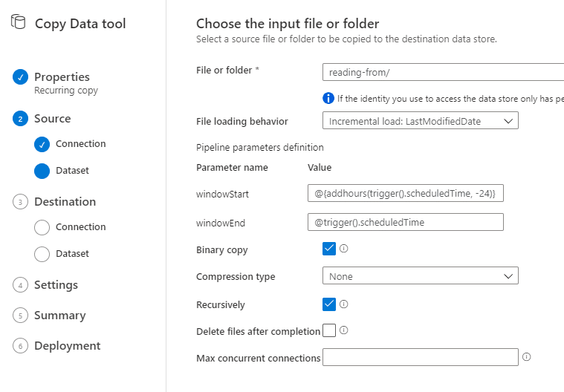Click the blue info icon under File or folder

[x=328, y=98]
